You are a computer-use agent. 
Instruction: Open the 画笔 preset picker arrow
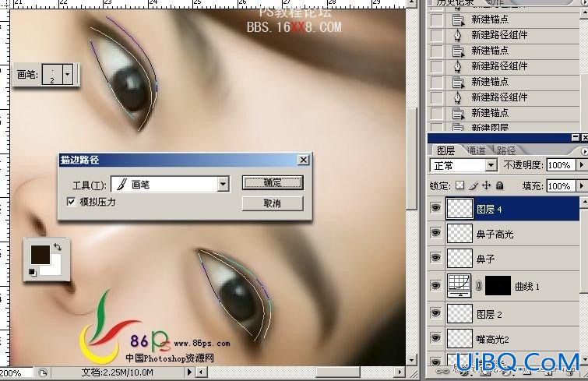pos(67,74)
